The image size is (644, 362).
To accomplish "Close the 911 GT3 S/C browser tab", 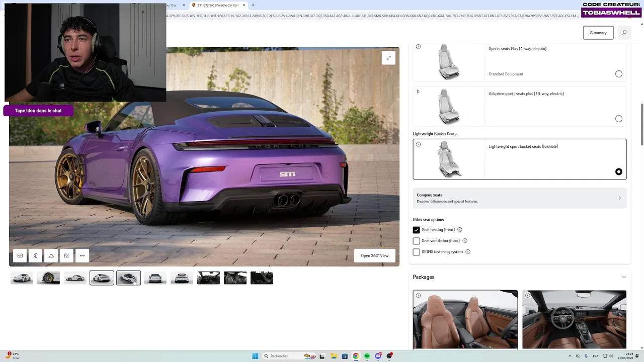I will (244, 5).
